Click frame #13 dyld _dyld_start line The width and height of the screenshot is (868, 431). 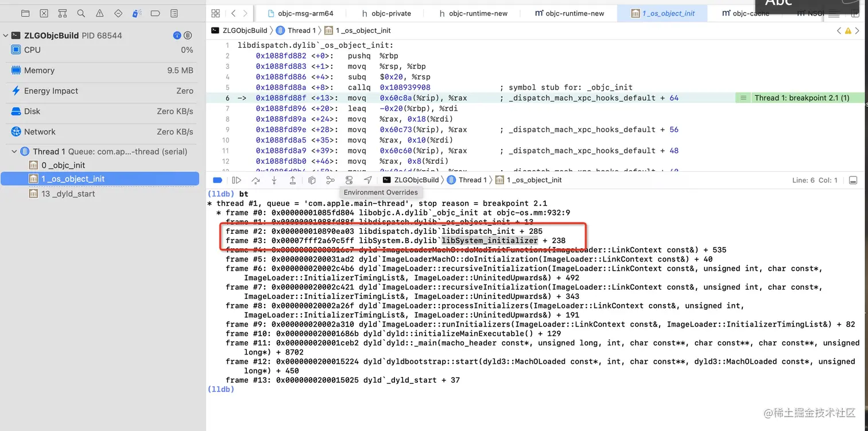tap(343, 380)
